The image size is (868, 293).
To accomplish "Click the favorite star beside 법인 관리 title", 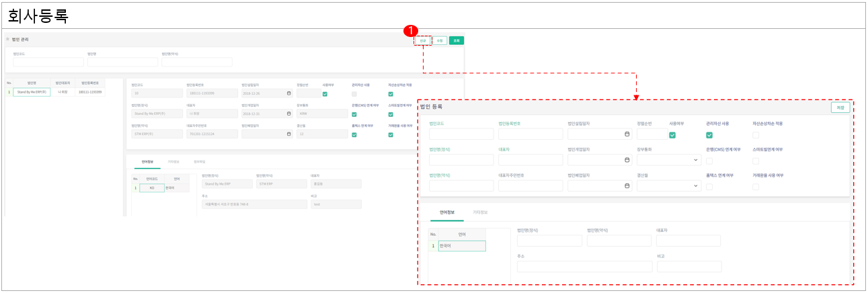I will 8,40.
